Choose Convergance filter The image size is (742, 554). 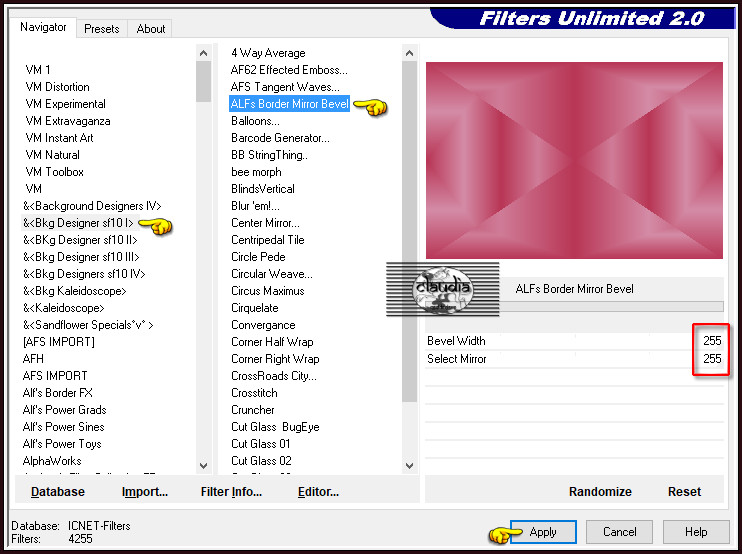263,325
